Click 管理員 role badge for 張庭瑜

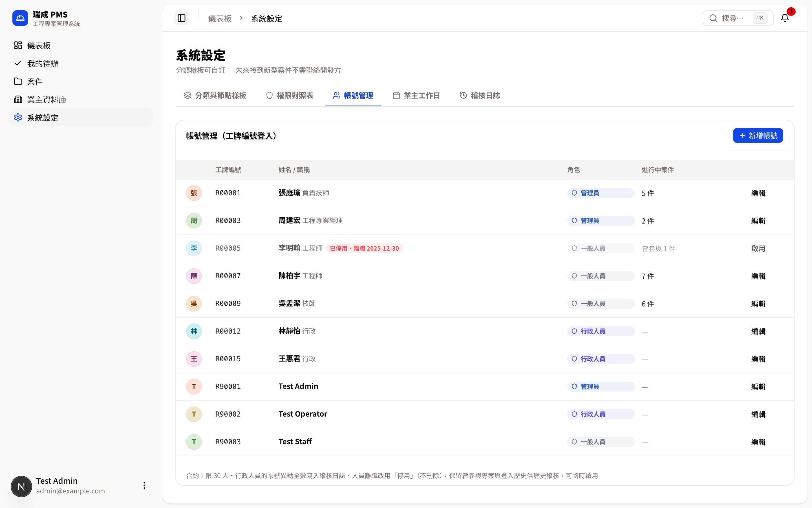pyautogui.click(x=601, y=193)
